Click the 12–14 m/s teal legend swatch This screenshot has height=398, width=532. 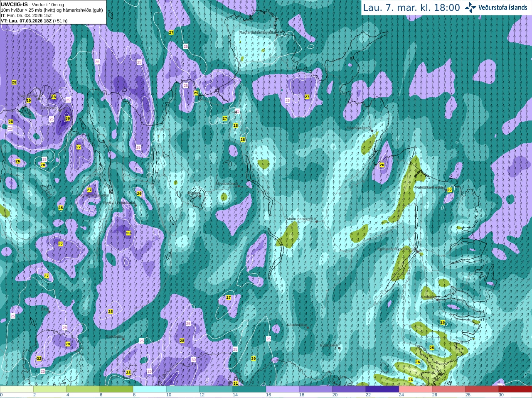216,389
